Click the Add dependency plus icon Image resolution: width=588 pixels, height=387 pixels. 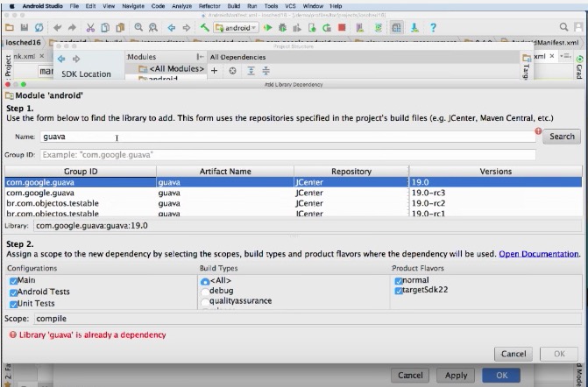coord(214,70)
